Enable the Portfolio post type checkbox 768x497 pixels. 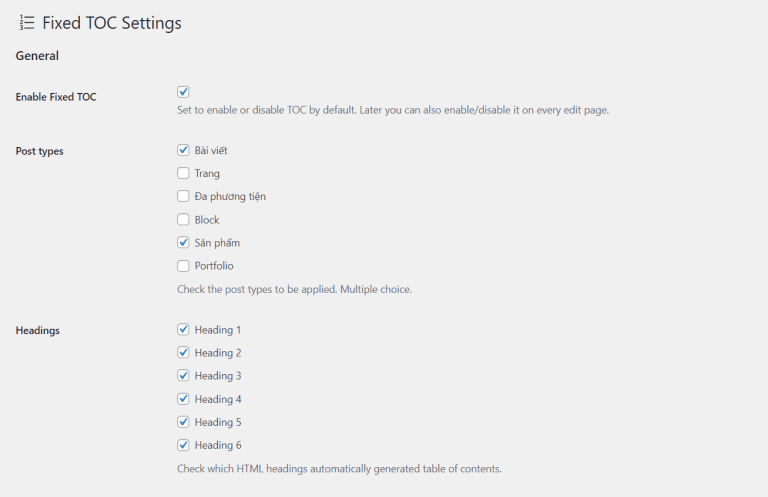tap(183, 265)
